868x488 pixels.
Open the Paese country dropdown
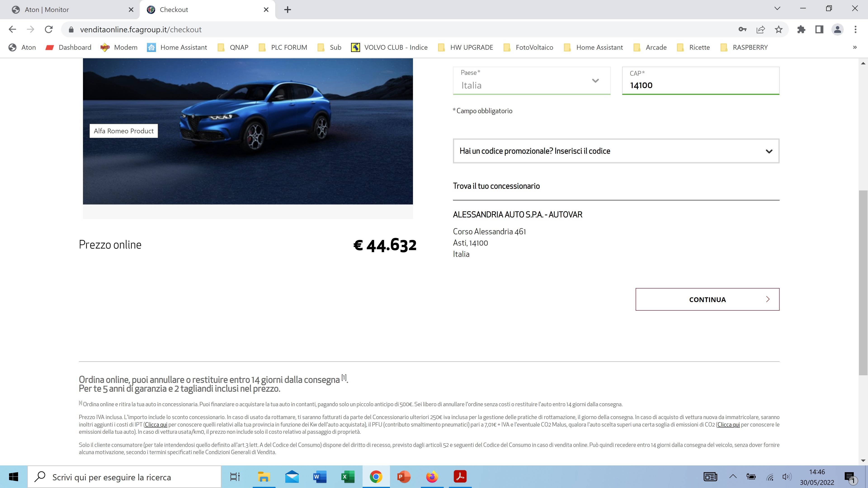click(x=532, y=81)
